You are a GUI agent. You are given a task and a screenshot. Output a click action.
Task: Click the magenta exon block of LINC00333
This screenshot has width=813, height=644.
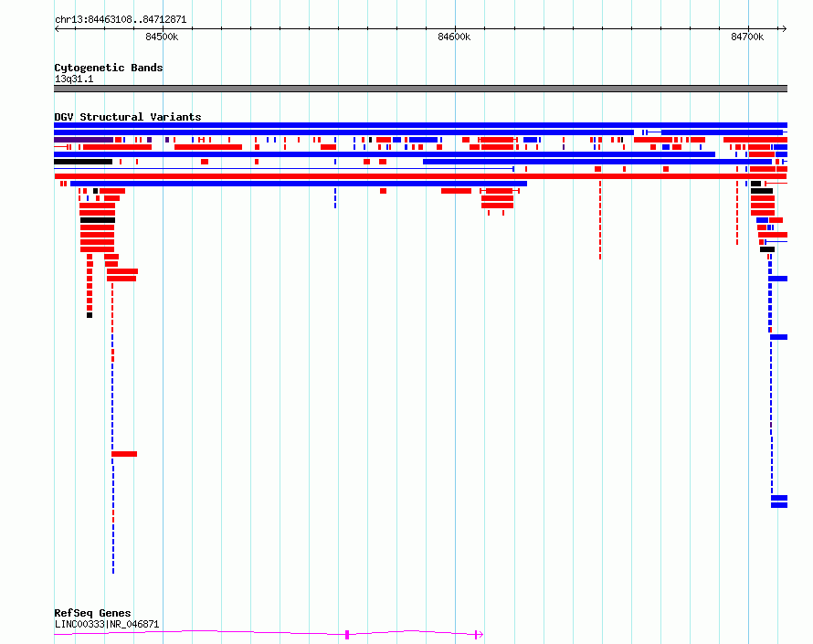(347, 634)
